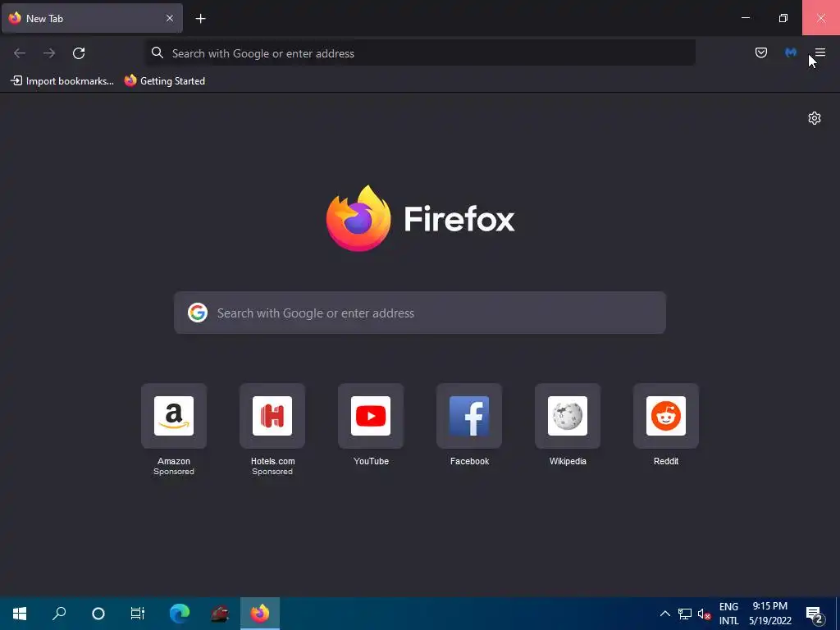
Task: Reload the current page
Action: tap(79, 53)
